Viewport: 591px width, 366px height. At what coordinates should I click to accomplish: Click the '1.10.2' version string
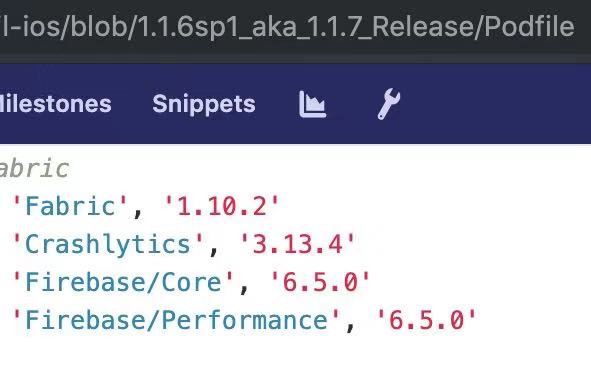pyautogui.click(x=222, y=206)
